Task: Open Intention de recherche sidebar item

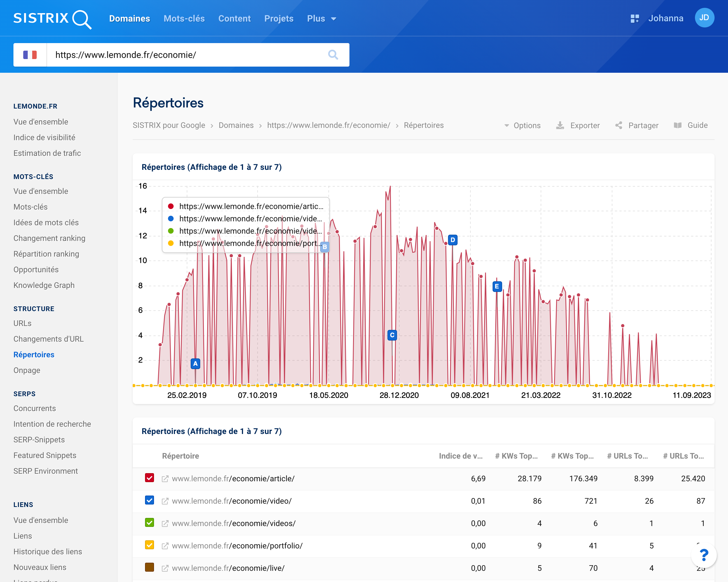Action: (x=52, y=424)
